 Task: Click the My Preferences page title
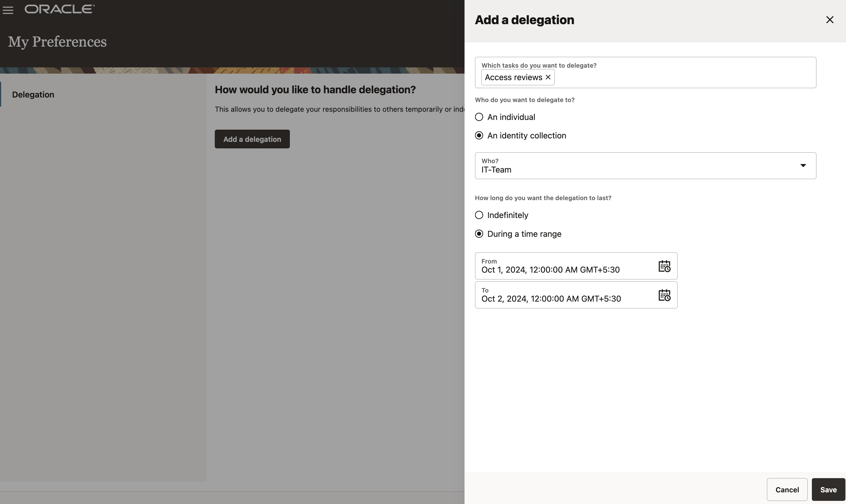click(x=57, y=42)
